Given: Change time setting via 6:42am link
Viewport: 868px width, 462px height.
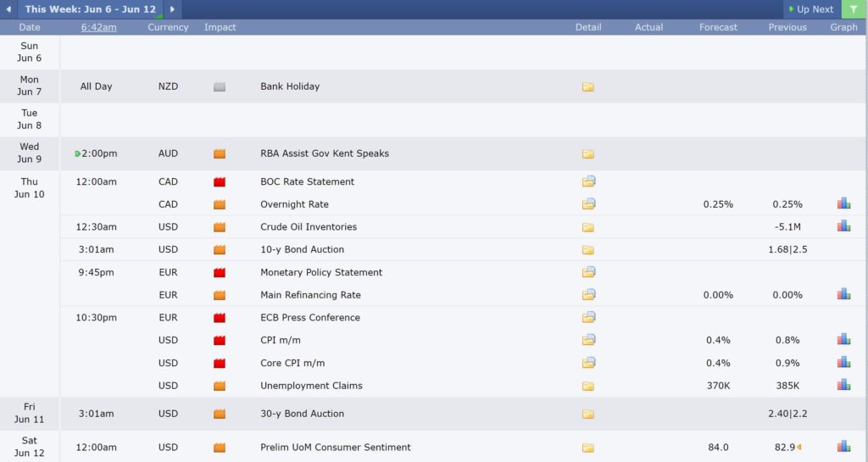Looking at the screenshot, I should (98, 27).
